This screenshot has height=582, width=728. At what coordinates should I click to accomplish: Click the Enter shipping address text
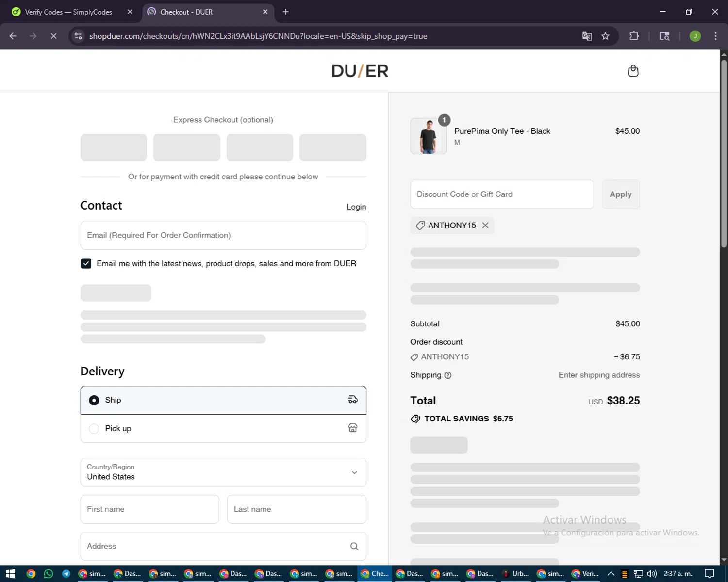click(599, 375)
